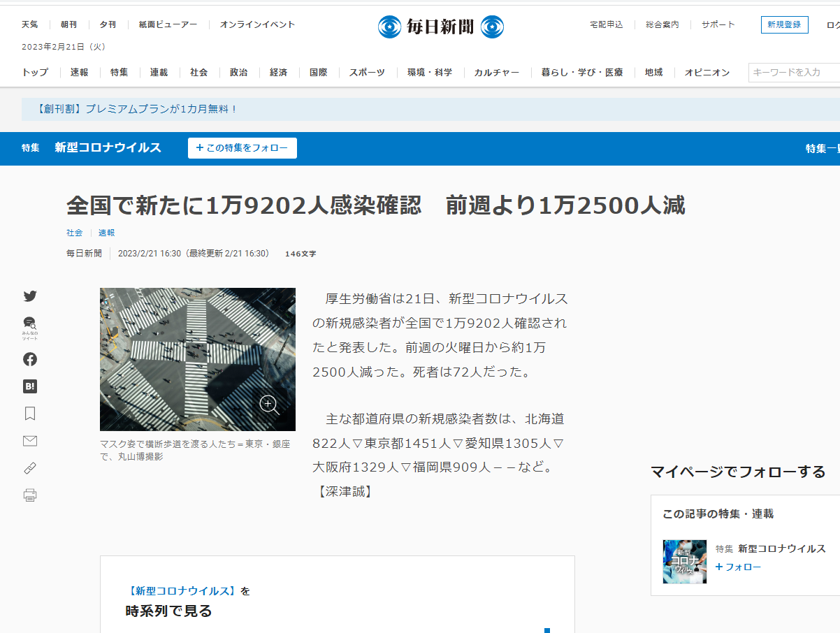This screenshot has height=633, width=840.
Task: Click 新規登録 button
Action: 785,24
